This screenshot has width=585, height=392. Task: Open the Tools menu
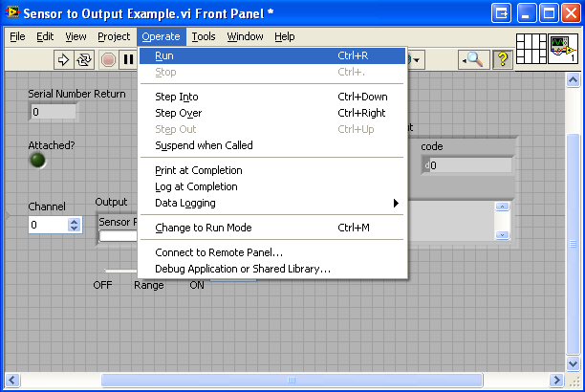tap(204, 36)
